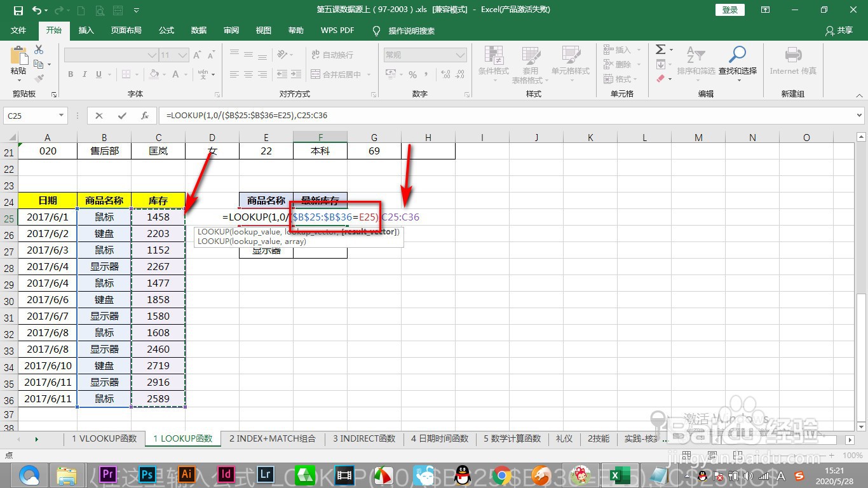Click the Fill down arrow icon

[660, 64]
